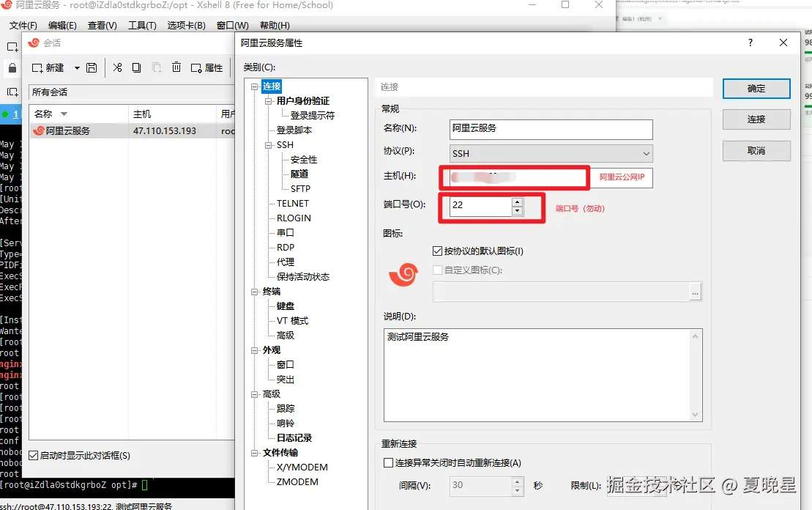Open the 选项卡(B) menu

[x=187, y=26]
